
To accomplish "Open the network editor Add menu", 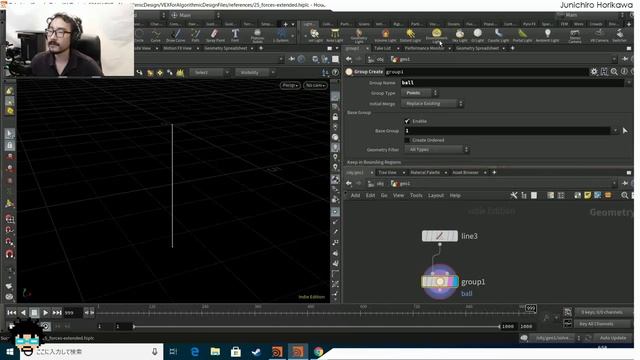I will [x=356, y=196].
